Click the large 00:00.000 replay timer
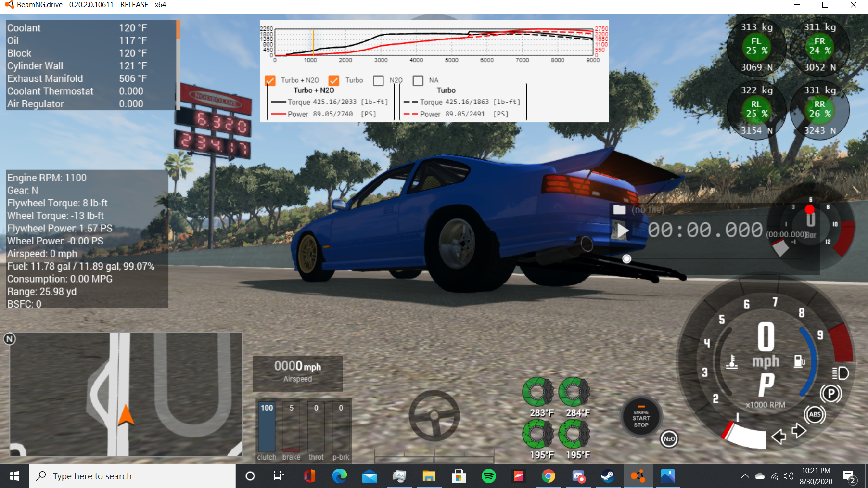The width and height of the screenshot is (868, 488). (705, 230)
